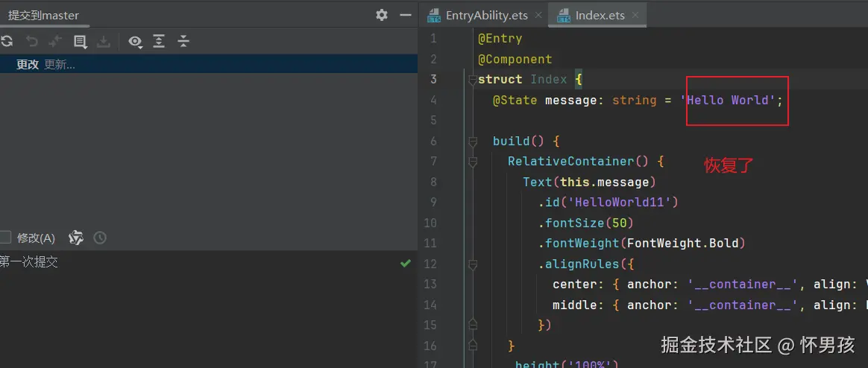Click the Index.ets tab file icon
The width and height of the screenshot is (868, 368).
coord(564,16)
